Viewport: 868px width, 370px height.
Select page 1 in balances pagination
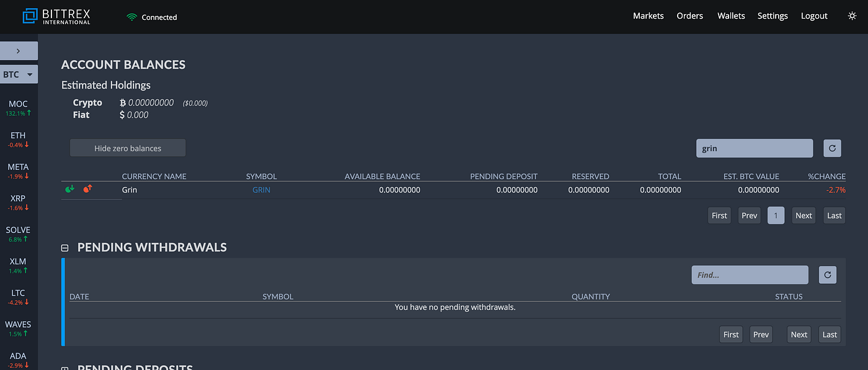pyautogui.click(x=776, y=215)
